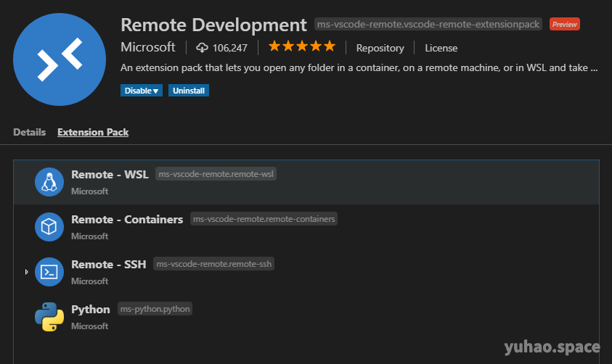Select the Remote - Containers title

tap(127, 220)
